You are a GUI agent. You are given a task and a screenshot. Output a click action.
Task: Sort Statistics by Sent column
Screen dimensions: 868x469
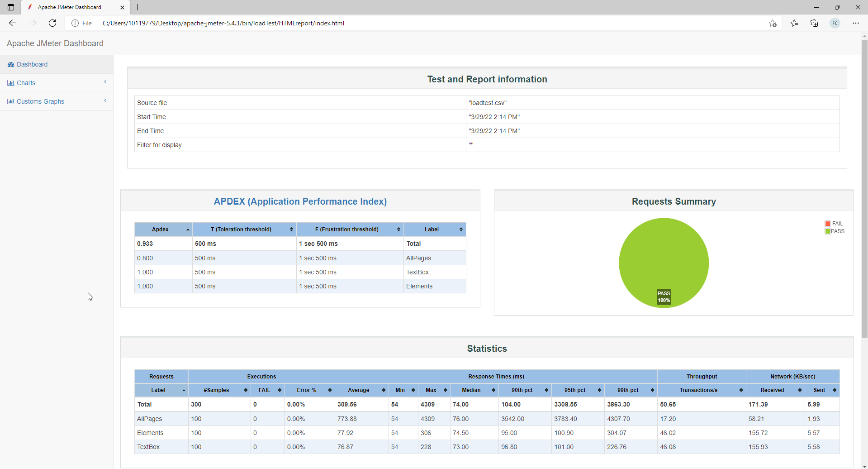point(822,390)
